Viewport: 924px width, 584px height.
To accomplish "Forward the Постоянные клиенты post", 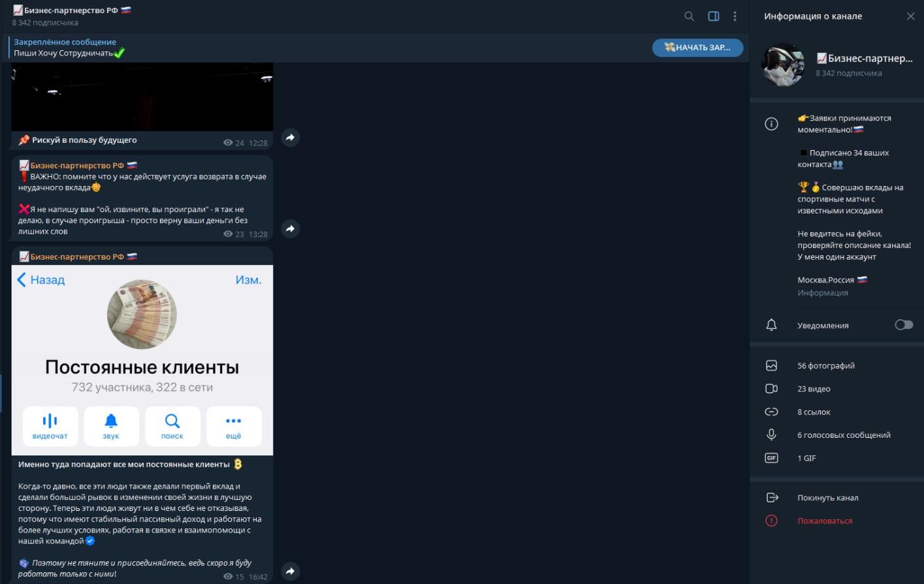I will [x=290, y=571].
